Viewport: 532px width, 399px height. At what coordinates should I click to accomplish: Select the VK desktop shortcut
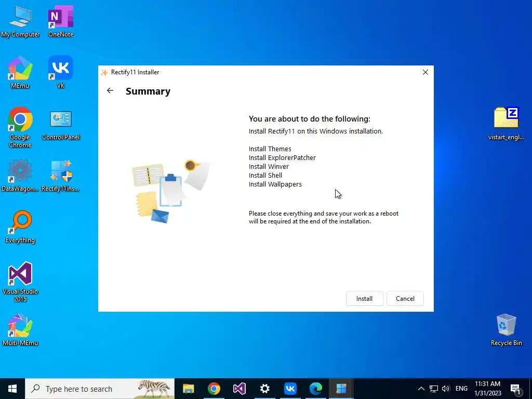point(61,72)
